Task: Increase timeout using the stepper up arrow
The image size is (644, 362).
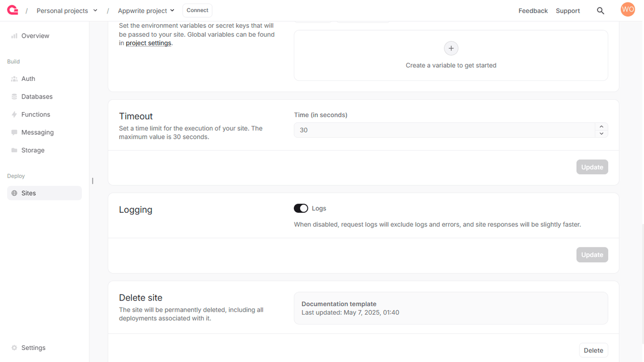Action: tap(601, 127)
